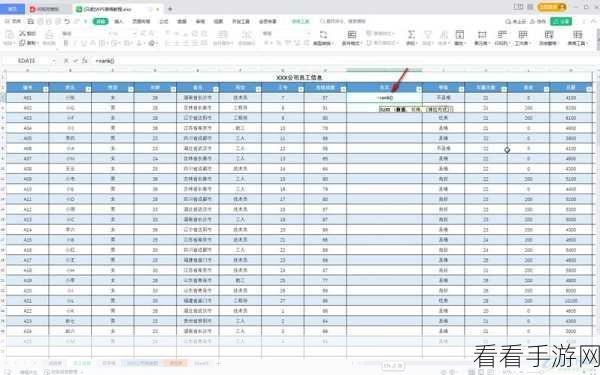Click the command search box in the ribbon
The image size is (600, 375).
[343, 21]
